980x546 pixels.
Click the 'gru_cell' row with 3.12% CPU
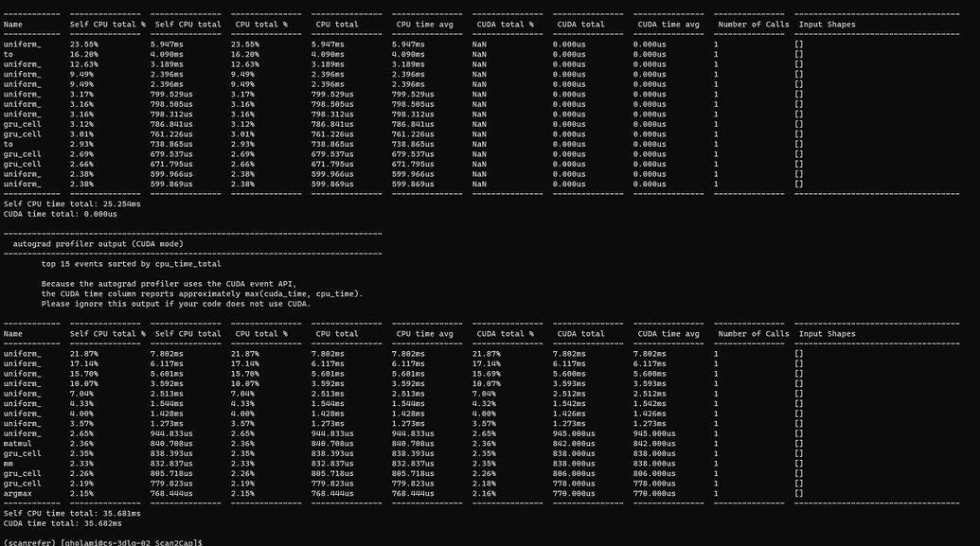click(23, 124)
